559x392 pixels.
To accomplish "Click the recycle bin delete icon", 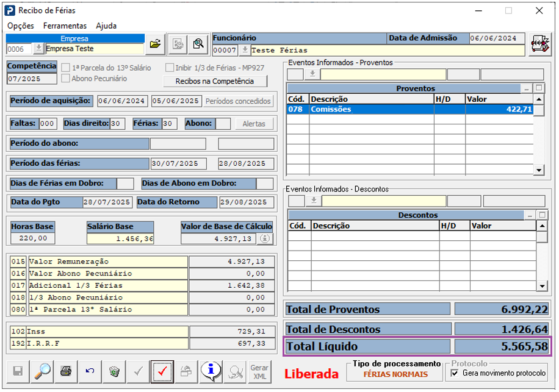I will pyautogui.click(x=114, y=371).
